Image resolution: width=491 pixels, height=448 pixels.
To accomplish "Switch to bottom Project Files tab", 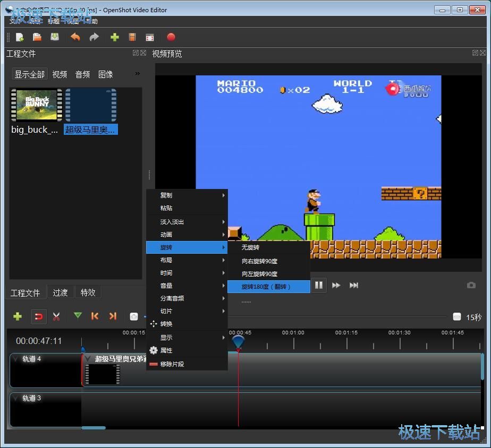I will 26,293.
